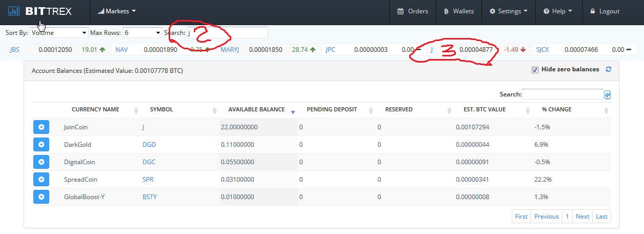Select the 0.00000341 BTC value cell

pyautogui.click(x=472, y=180)
